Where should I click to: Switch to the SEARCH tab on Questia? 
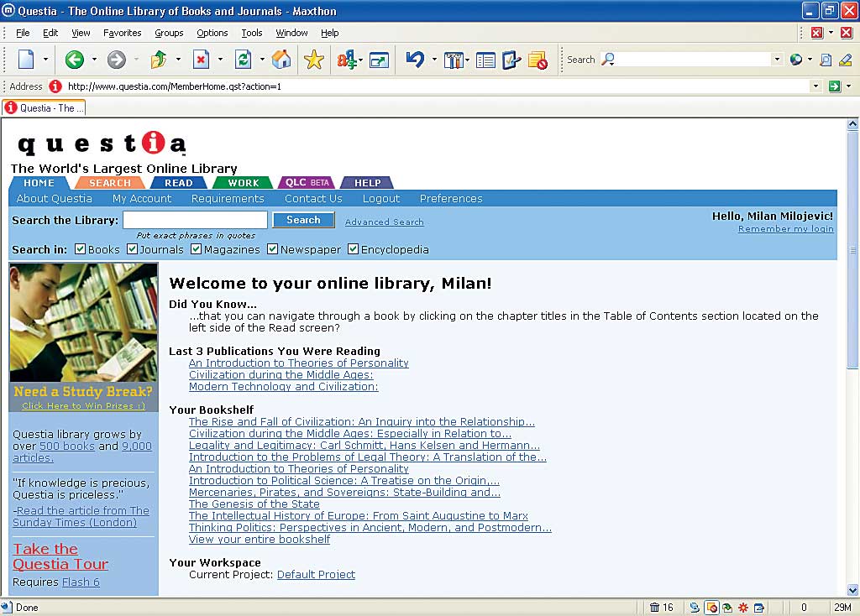point(110,183)
